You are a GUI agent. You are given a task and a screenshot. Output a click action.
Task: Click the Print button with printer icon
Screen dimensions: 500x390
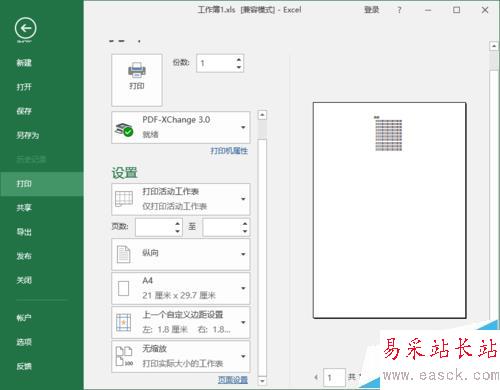pyautogui.click(x=137, y=80)
